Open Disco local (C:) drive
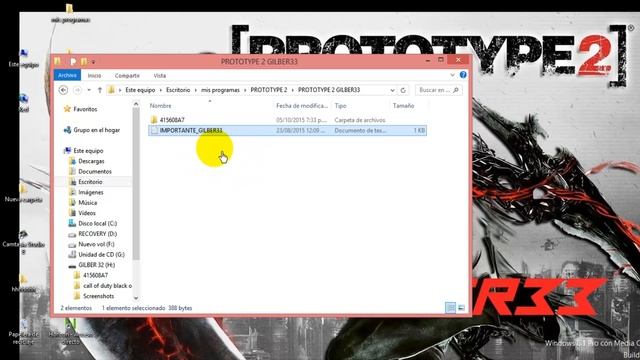Screen dimensions: 640x360 click(x=97, y=223)
